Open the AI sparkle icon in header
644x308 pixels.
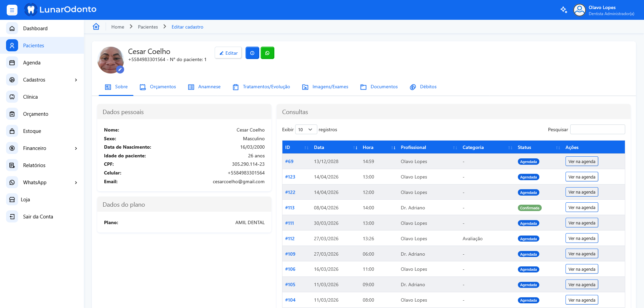point(564,10)
